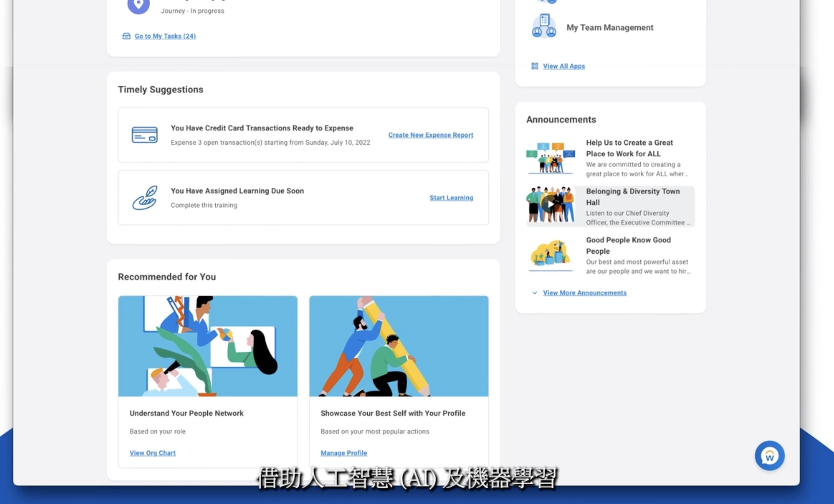
Task: Click the Announcements speech-bubbles illustration icon
Action: tap(550, 157)
